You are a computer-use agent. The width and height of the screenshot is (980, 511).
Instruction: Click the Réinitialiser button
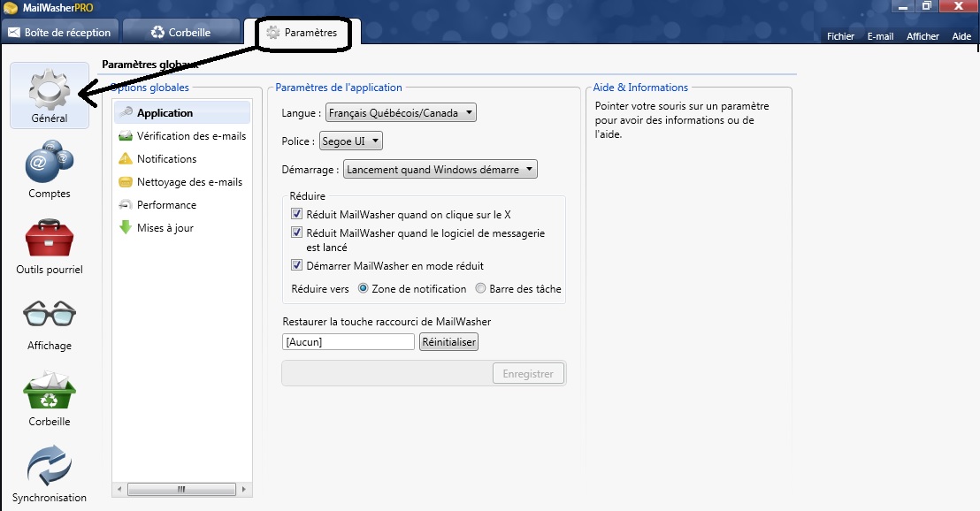click(448, 342)
